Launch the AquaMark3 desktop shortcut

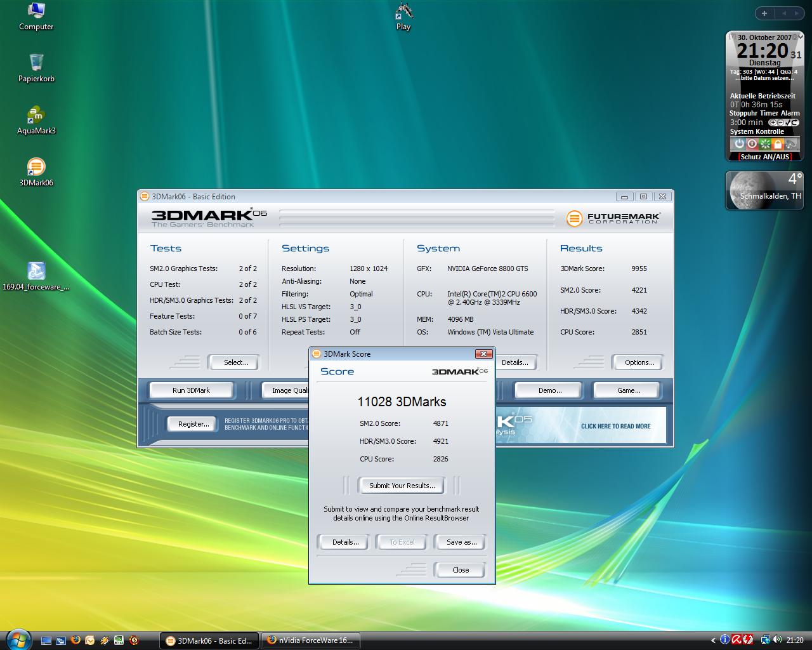click(x=36, y=121)
